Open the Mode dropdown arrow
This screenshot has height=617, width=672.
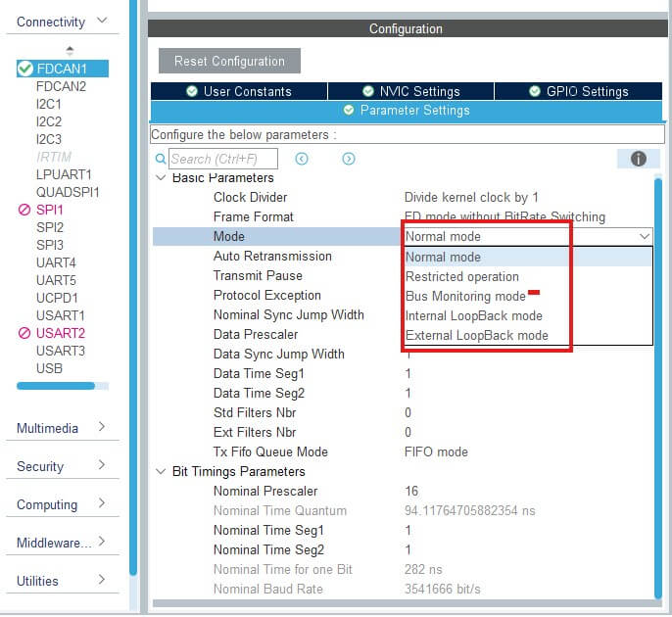click(x=644, y=236)
